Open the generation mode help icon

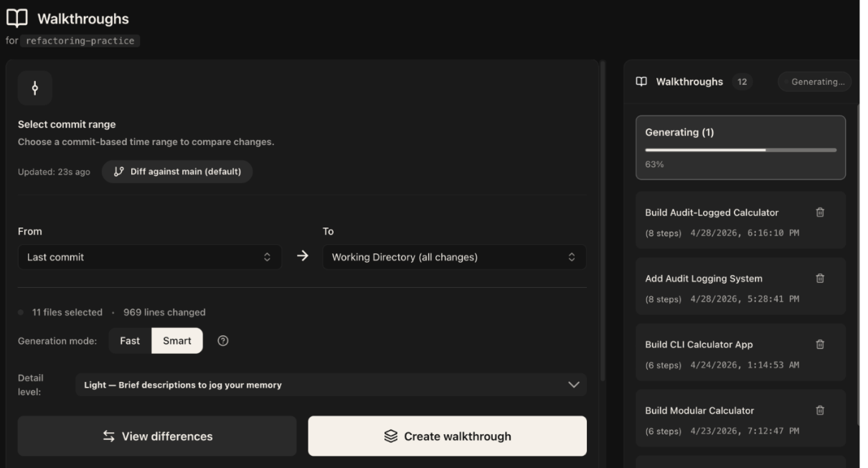tap(222, 341)
